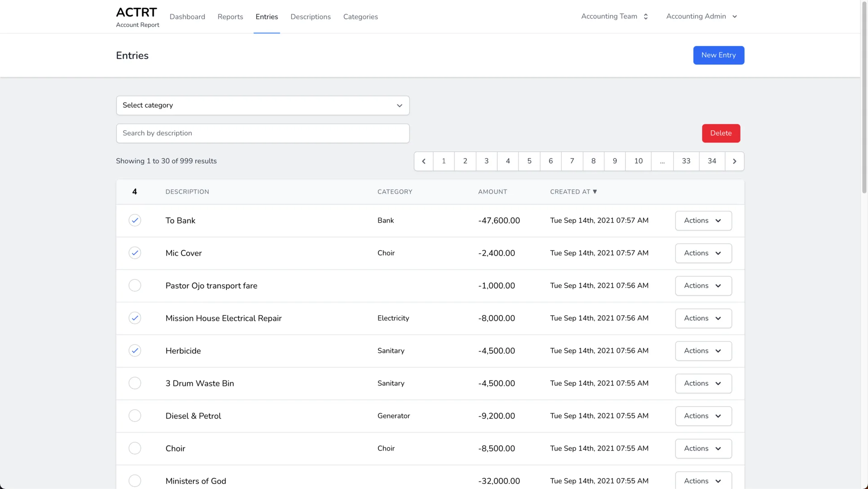Open the Reports tab

point(230,17)
